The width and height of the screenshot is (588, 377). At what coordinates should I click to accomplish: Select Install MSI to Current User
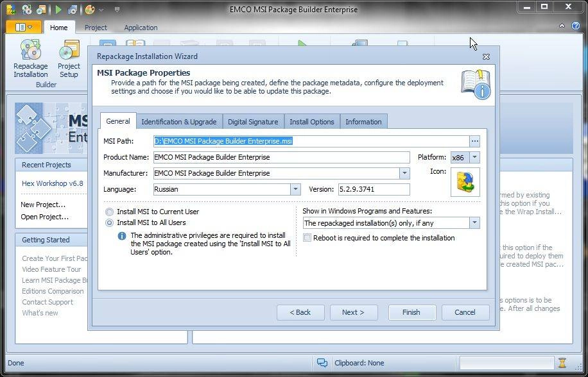[x=152, y=212]
